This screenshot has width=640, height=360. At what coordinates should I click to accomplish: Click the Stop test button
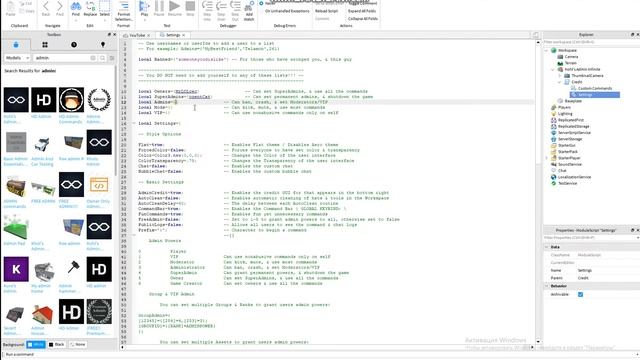pyautogui.click(x=190, y=9)
